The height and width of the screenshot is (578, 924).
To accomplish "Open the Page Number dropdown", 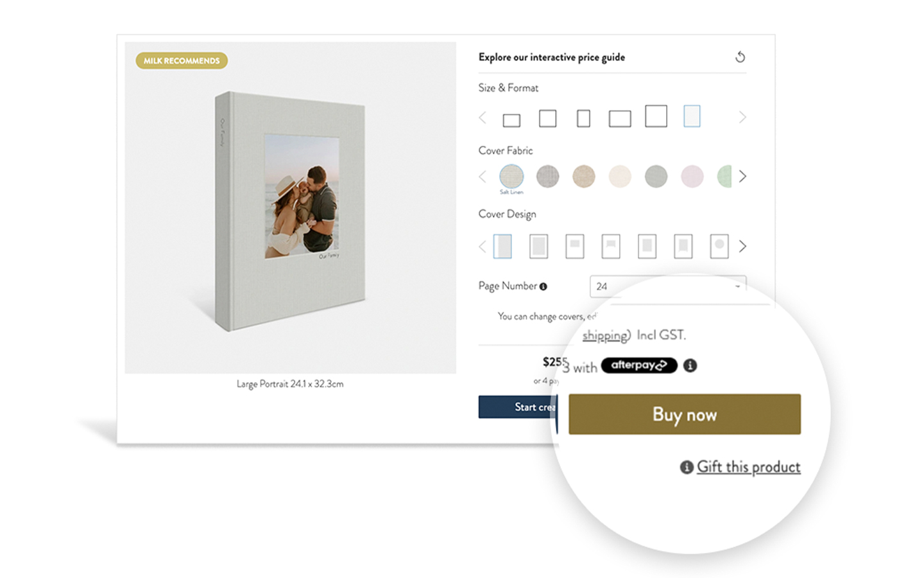I will tap(668, 286).
